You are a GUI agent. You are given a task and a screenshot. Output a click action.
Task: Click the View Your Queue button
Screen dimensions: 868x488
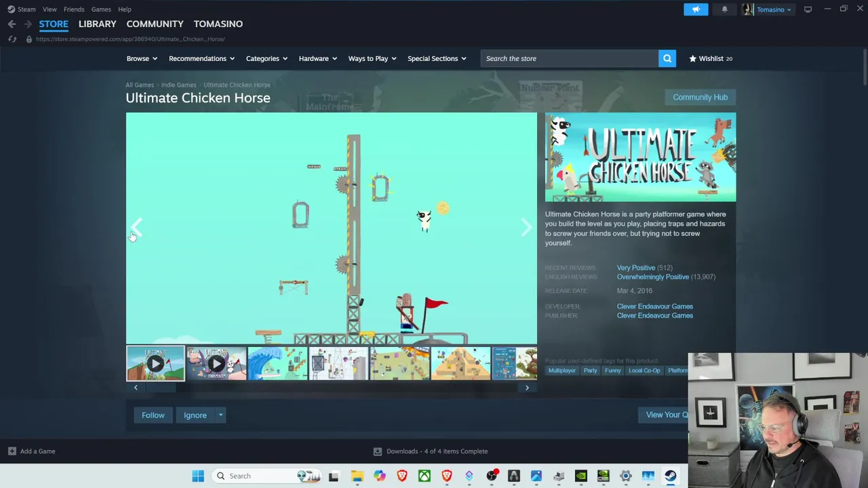click(x=665, y=415)
